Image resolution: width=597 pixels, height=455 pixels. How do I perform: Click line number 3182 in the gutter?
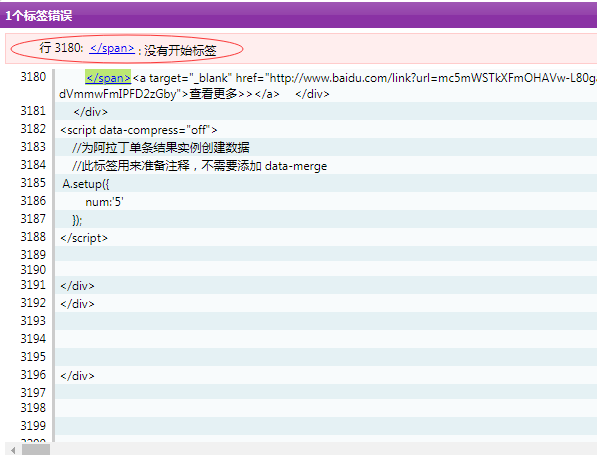pos(33,129)
